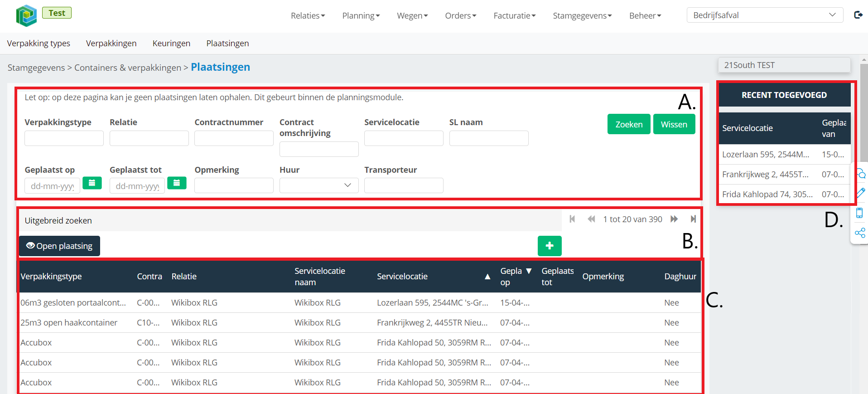Open the Relaties menu

click(x=308, y=15)
